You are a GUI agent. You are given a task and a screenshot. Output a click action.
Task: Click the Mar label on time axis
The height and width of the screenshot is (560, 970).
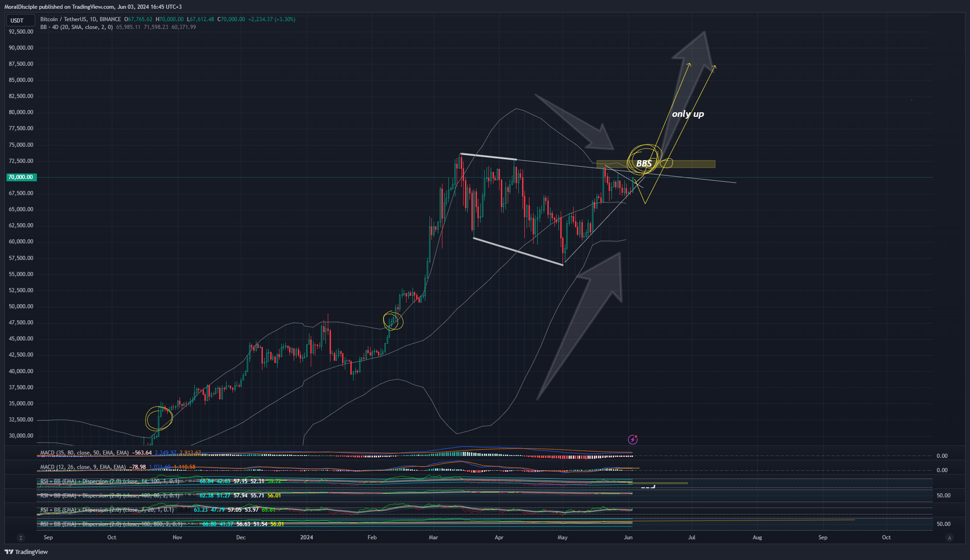click(433, 537)
